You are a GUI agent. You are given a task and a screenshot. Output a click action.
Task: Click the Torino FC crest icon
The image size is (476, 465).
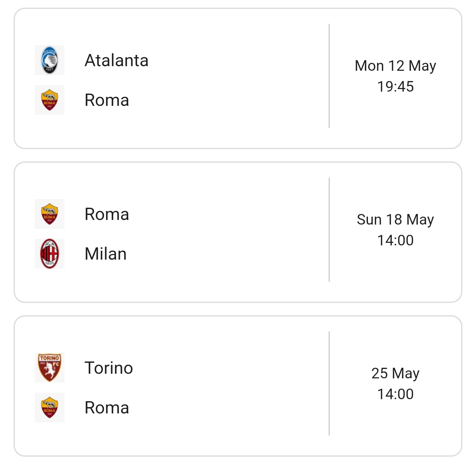[50, 368]
